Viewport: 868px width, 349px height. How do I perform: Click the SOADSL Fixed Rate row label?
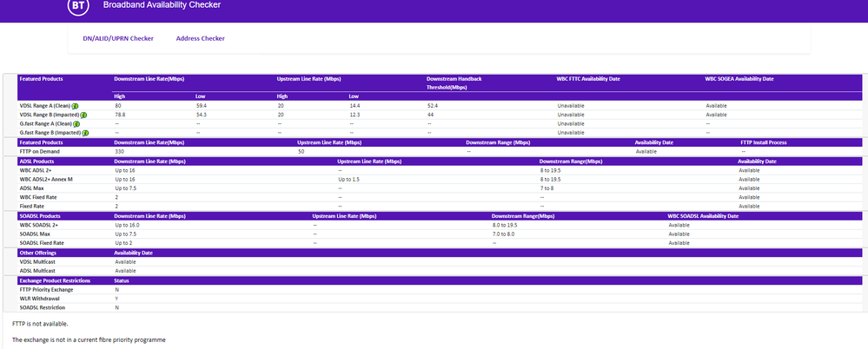[x=41, y=242]
